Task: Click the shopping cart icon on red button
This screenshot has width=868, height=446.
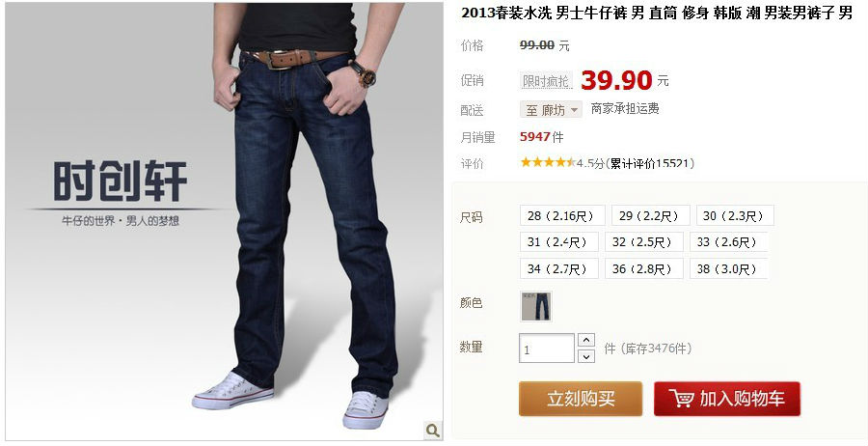Action: click(x=682, y=399)
